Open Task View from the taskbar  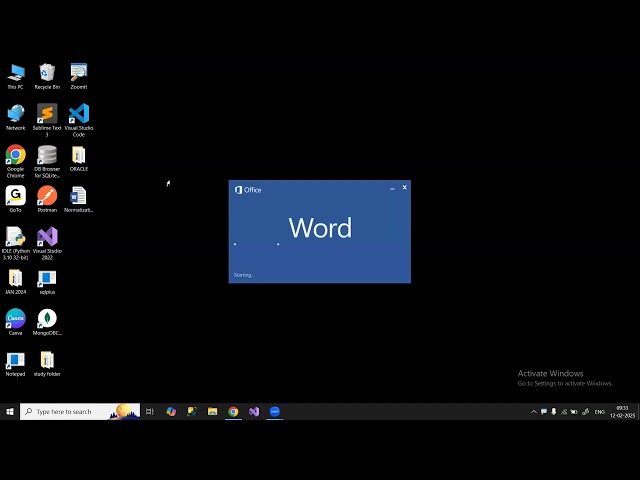coord(150,411)
